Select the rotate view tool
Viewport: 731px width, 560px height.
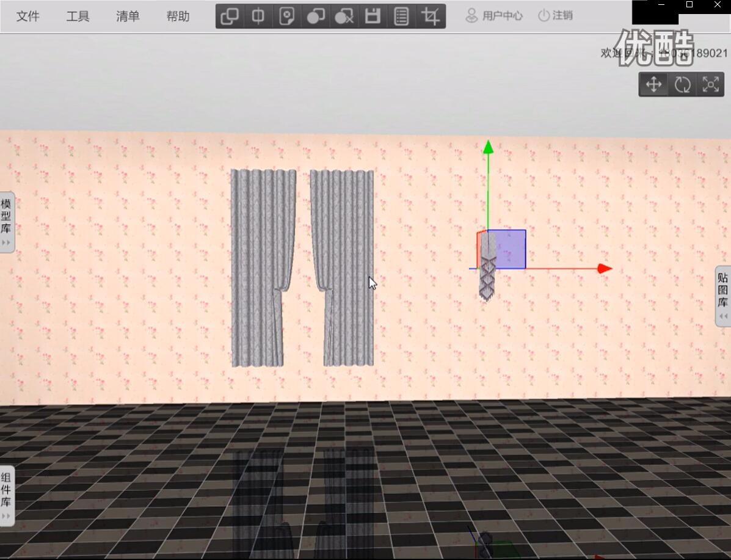(682, 84)
